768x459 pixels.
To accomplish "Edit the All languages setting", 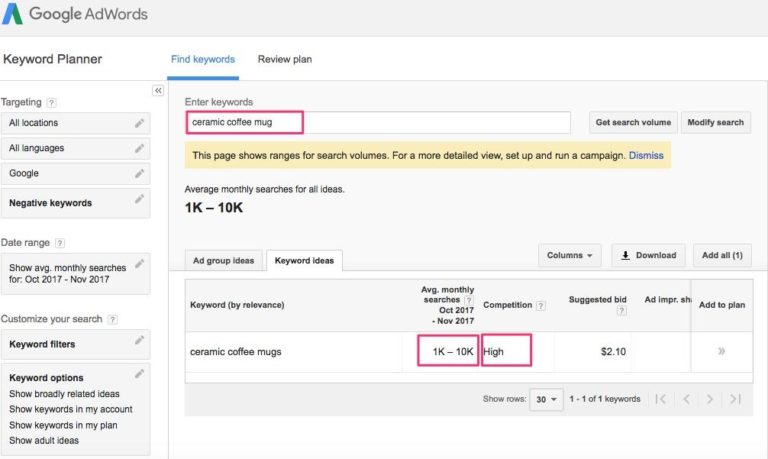I will tap(140, 149).
